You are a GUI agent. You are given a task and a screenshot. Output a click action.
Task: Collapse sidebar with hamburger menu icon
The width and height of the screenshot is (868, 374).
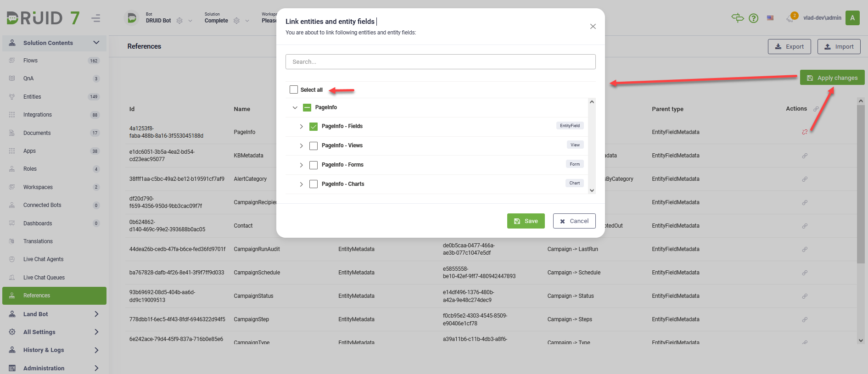point(96,18)
